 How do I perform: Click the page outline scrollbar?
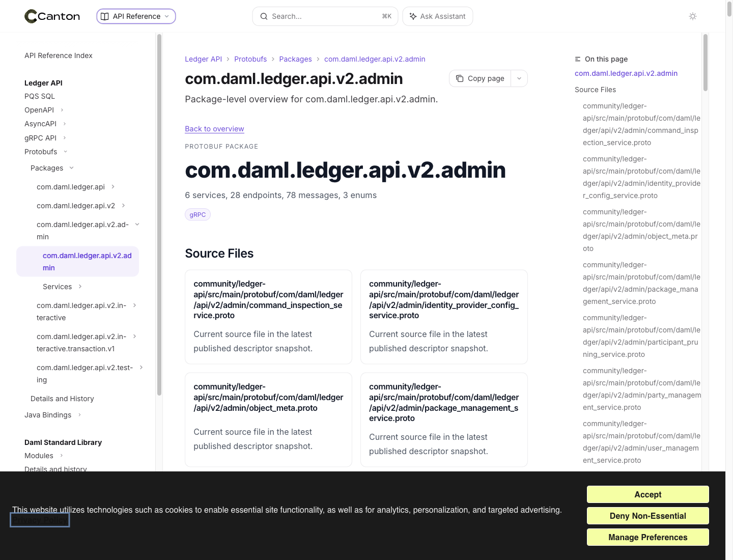pyautogui.click(x=706, y=63)
